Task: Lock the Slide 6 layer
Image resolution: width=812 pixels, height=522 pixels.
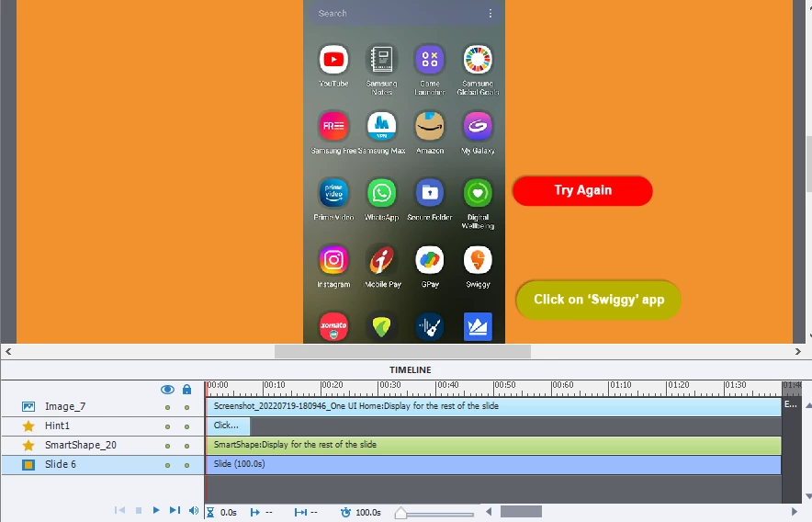Action: (x=187, y=465)
